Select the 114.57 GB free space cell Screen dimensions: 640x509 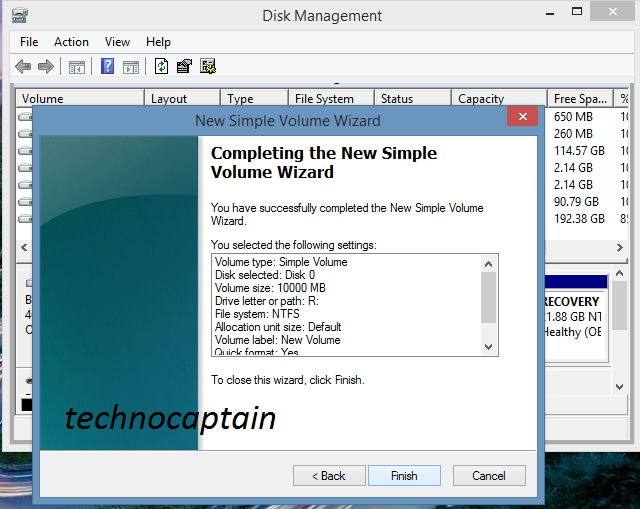click(x=579, y=151)
